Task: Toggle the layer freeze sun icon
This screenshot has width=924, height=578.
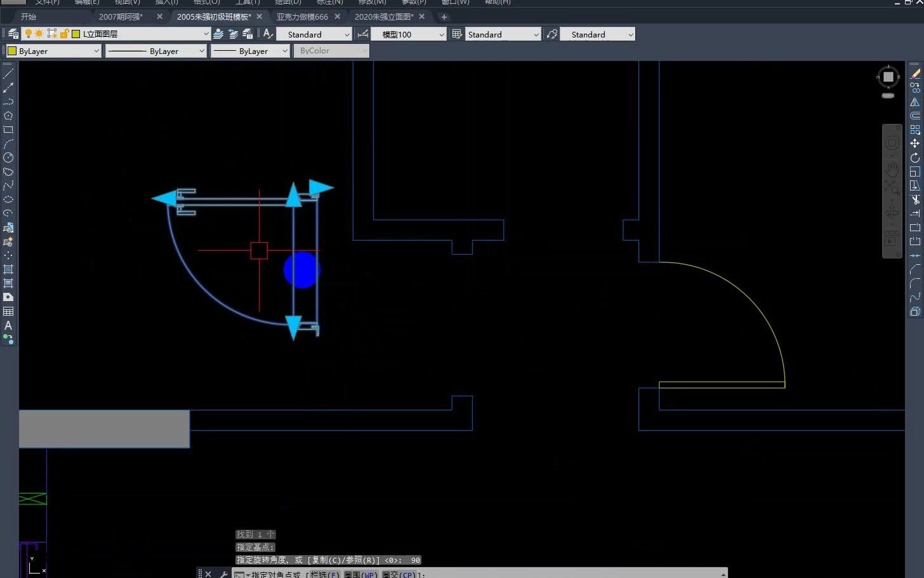Action: click(39, 34)
